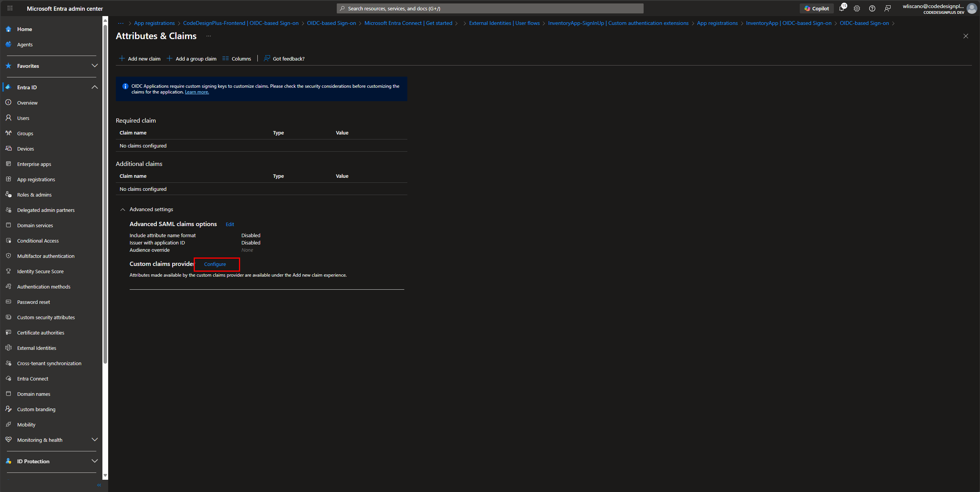Click the Identity Secure Score trophy icon
980x492 pixels.
[x=8, y=271]
